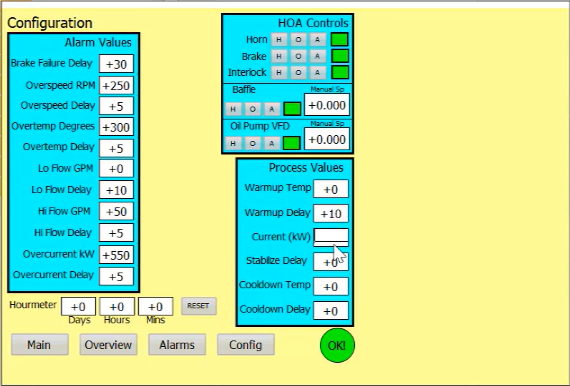Set Interlock control to Hand (H)
Viewport: 570px width, 386px height.
pos(279,73)
